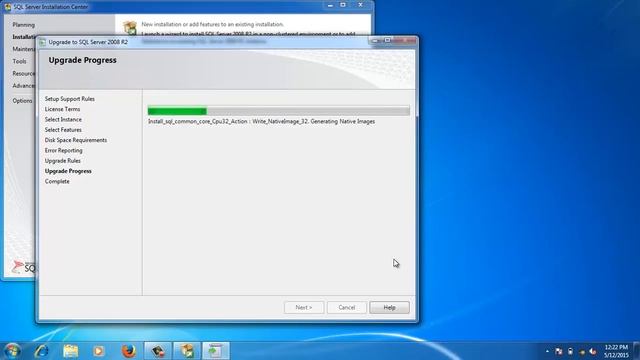Select the Error Reporting step
640x360 pixels.
click(64, 150)
